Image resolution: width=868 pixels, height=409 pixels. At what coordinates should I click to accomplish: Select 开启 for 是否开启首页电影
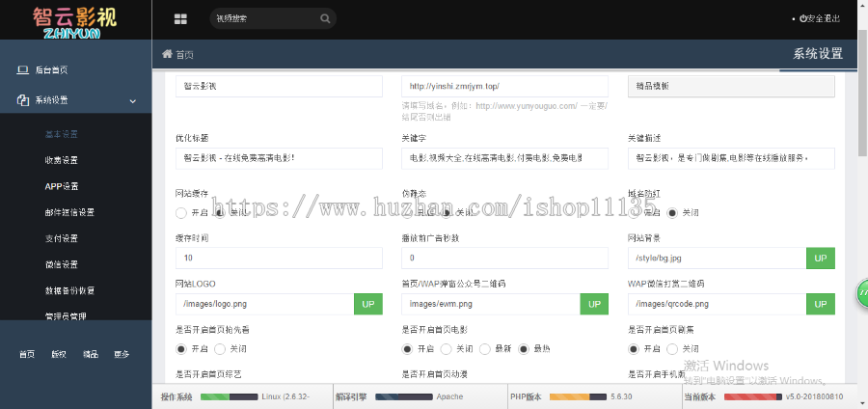407,349
